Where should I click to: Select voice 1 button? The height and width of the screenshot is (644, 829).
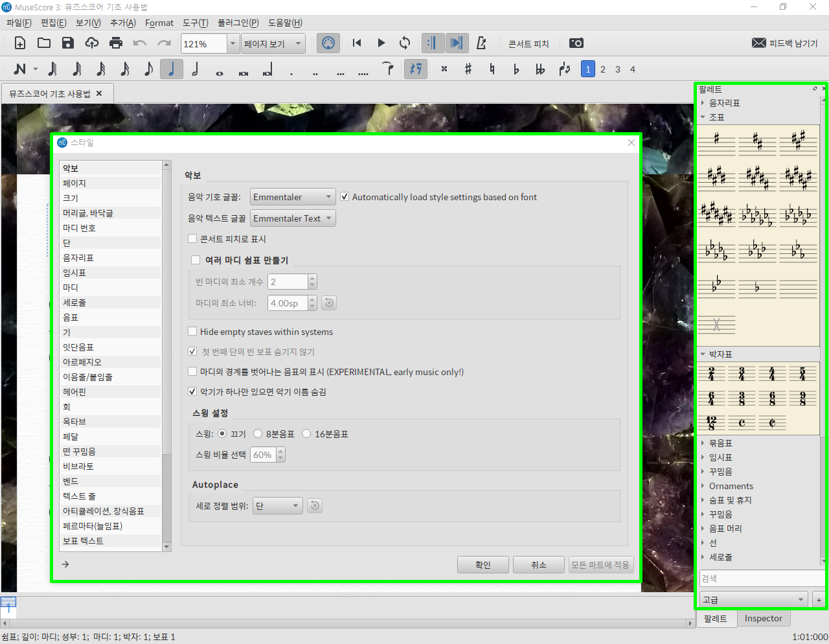pos(588,69)
